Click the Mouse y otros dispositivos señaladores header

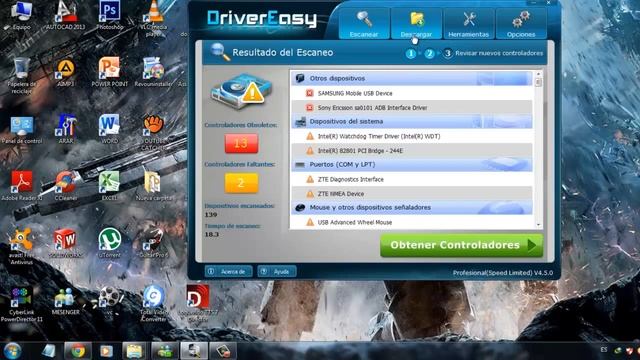412,208
